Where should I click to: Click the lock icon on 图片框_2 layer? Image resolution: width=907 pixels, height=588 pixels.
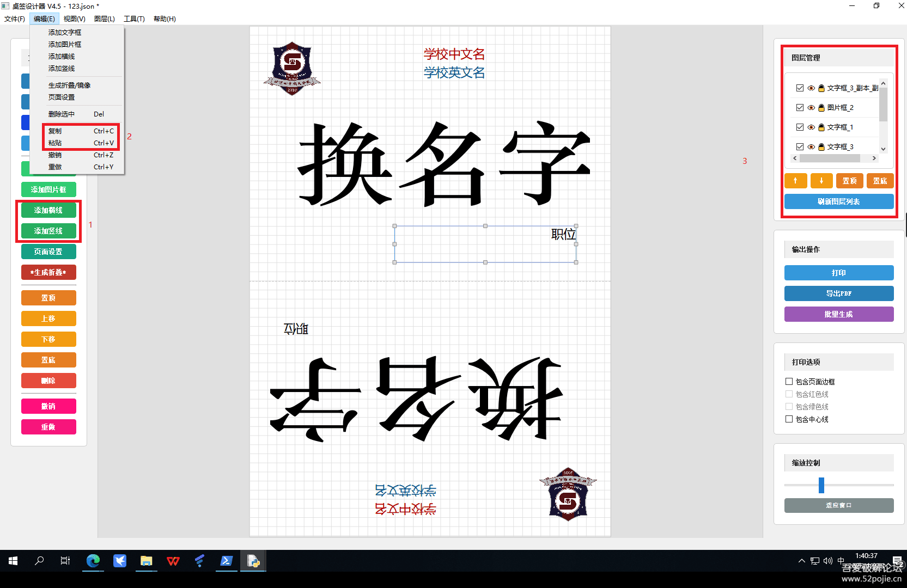[x=820, y=107]
